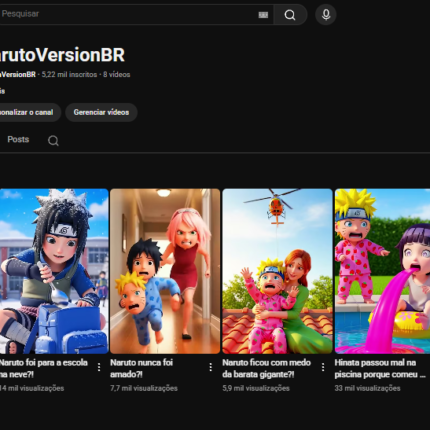Image resolution: width=430 pixels, height=430 pixels.
Task: Click '5,9 mil visualizações' text
Action: click(256, 388)
